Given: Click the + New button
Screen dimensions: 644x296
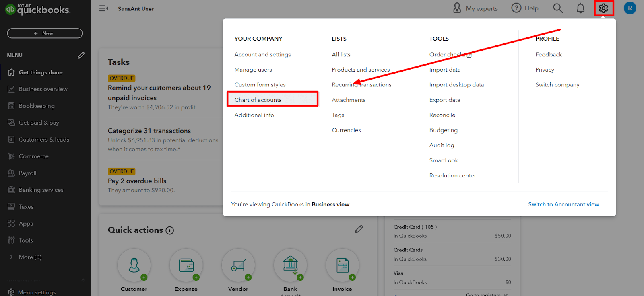Looking at the screenshot, I should [45, 33].
